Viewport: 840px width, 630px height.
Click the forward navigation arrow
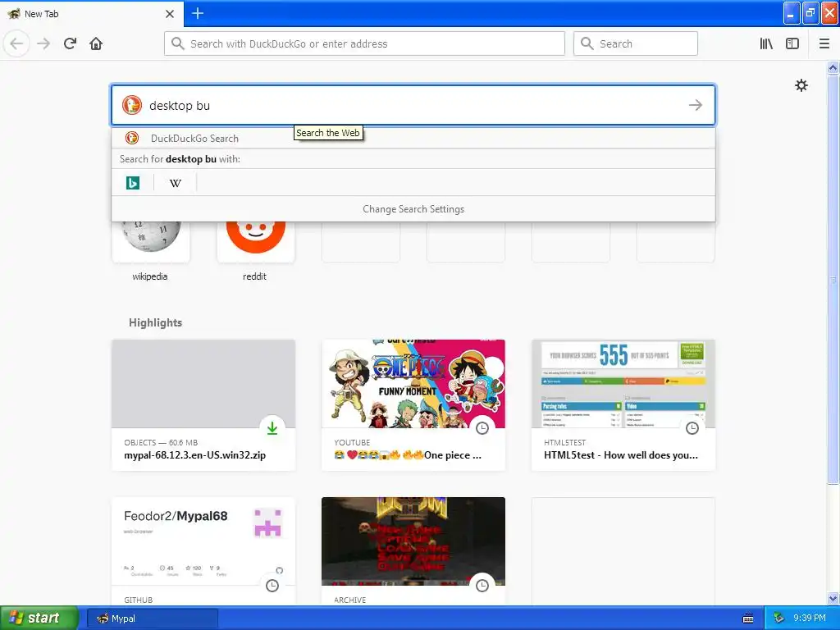tap(44, 44)
